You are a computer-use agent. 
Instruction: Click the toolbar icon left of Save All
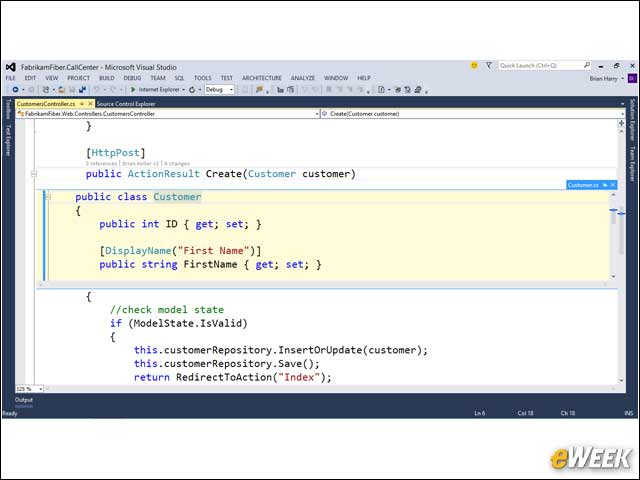[x=72, y=89]
